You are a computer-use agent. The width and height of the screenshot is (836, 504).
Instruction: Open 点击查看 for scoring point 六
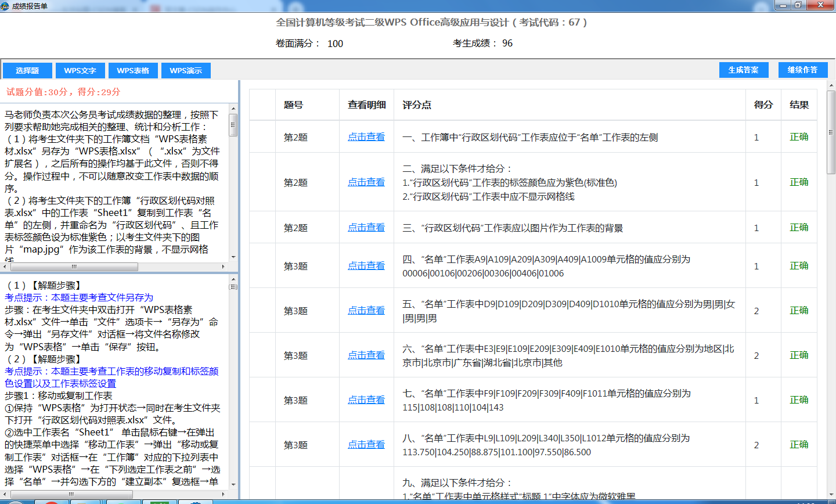[366, 355]
